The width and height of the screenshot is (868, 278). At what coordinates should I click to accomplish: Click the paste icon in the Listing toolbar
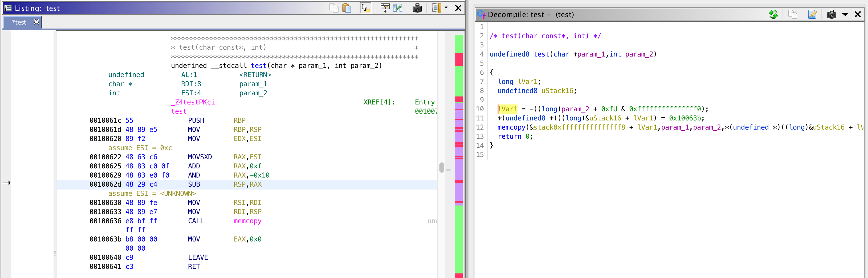(347, 8)
